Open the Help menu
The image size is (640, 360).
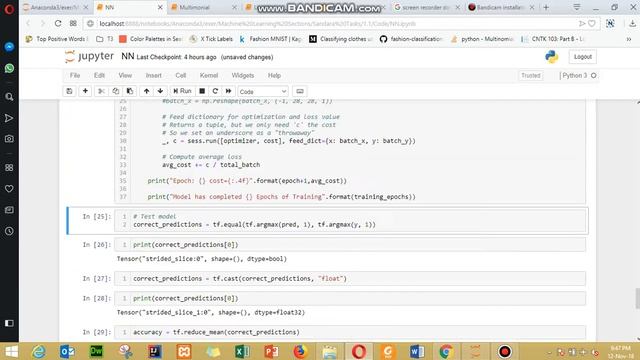point(274,76)
